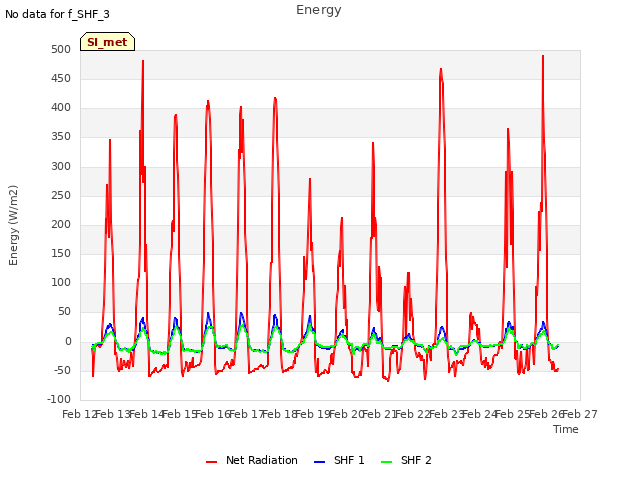This screenshot has height=480, width=640.
Task: Click the blue SHF 1 legend swatch
Action: pos(319,462)
